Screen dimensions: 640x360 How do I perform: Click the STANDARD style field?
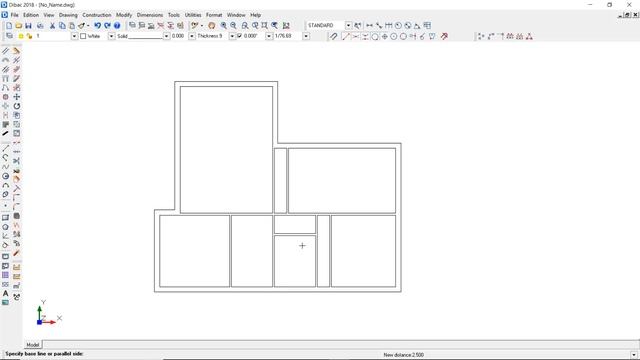tap(326, 25)
